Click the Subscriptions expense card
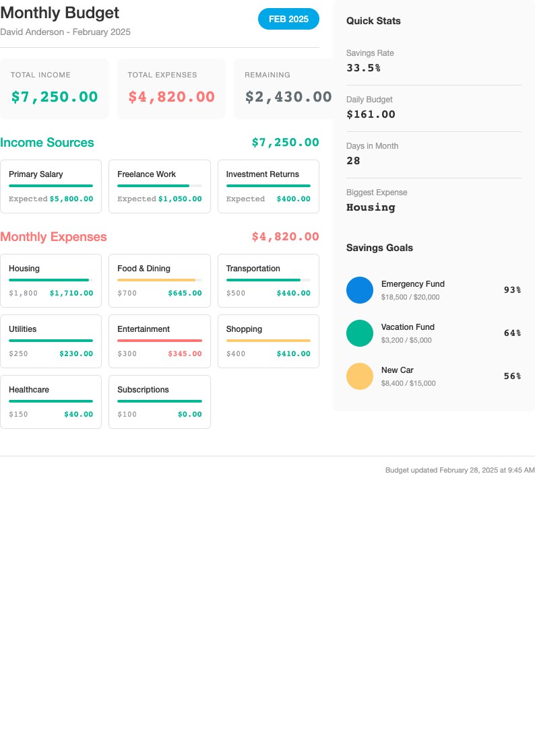 [x=160, y=402]
